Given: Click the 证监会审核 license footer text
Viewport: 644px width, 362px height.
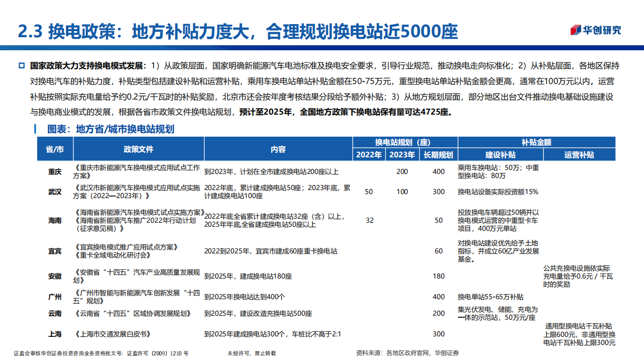Looking at the screenshot, I should [101, 353].
